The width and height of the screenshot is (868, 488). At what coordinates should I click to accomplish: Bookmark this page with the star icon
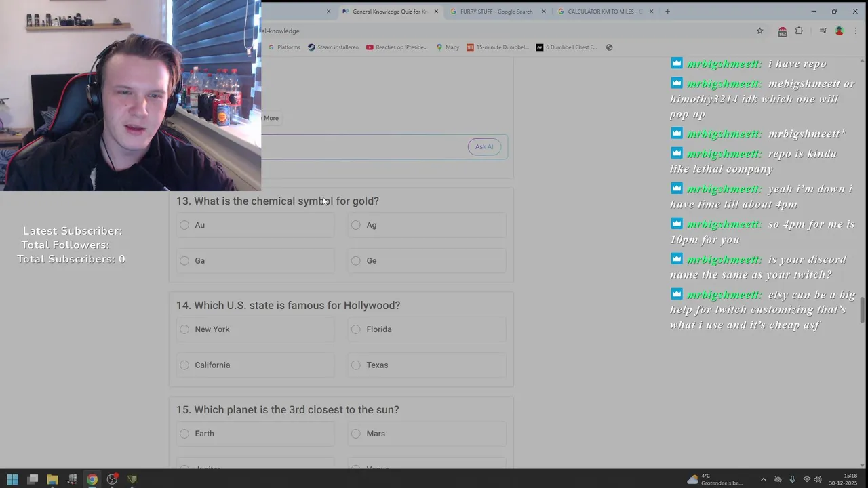[x=759, y=30]
